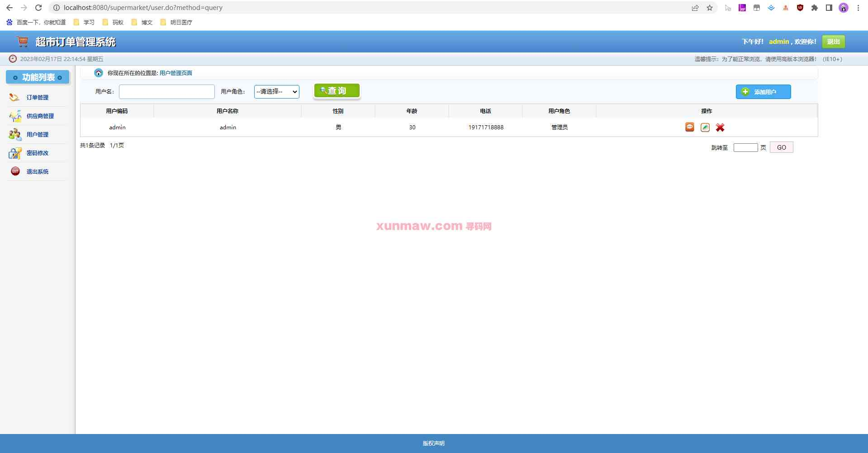The width and height of the screenshot is (868, 453).
Task: Click the home icon in breadcrumb bar
Action: [98, 73]
